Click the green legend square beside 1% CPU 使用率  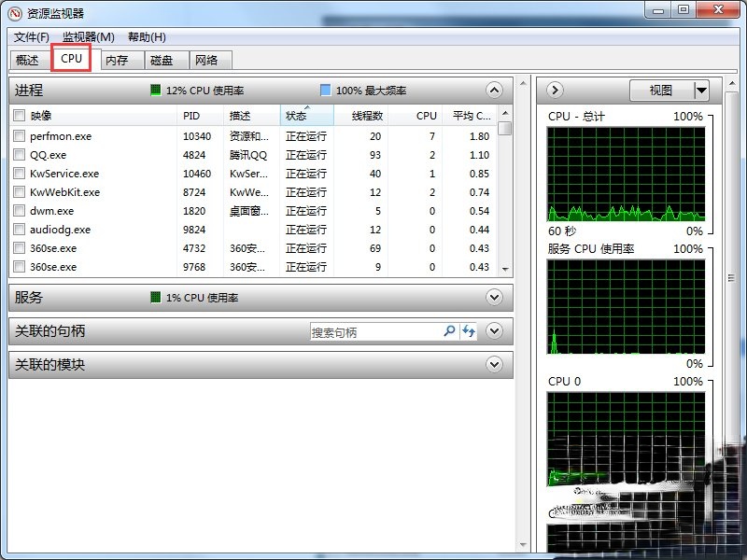pos(154,298)
